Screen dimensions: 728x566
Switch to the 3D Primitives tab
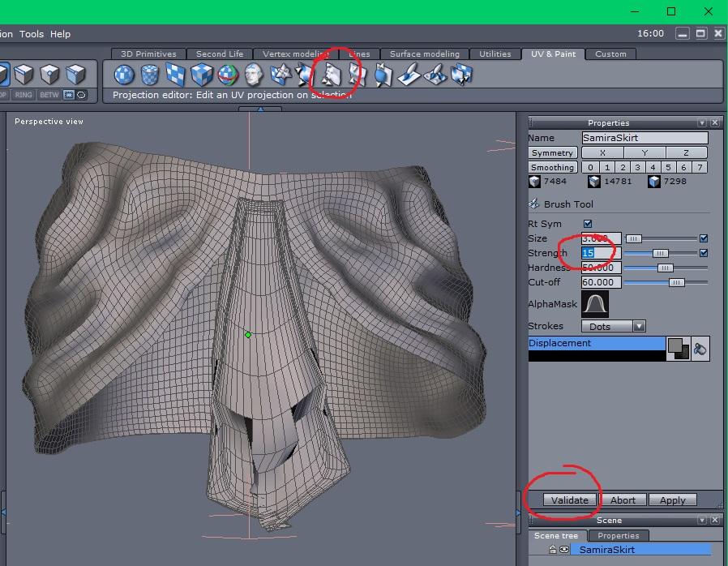[x=148, y=54]
